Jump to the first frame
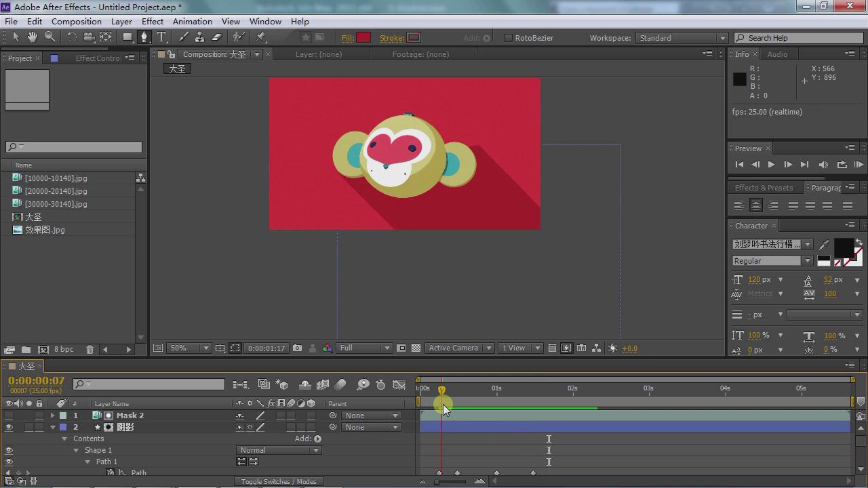The image size is (868, 488). 739,165
